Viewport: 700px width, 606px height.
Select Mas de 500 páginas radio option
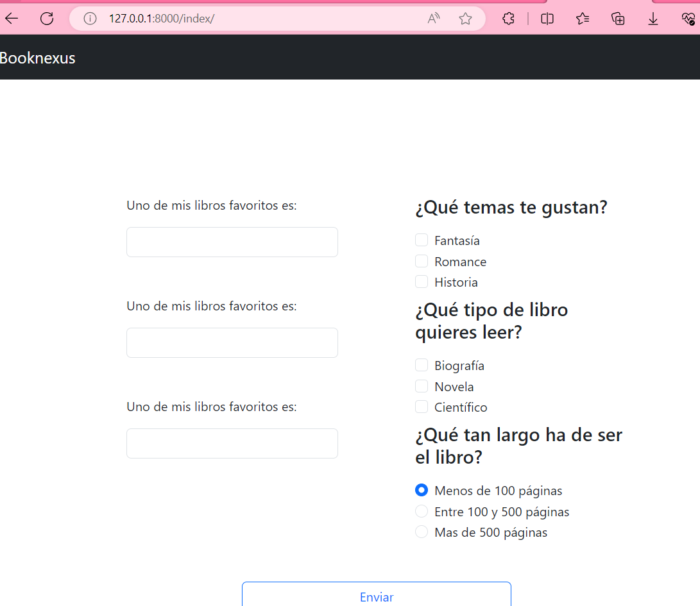coord(422,532)
